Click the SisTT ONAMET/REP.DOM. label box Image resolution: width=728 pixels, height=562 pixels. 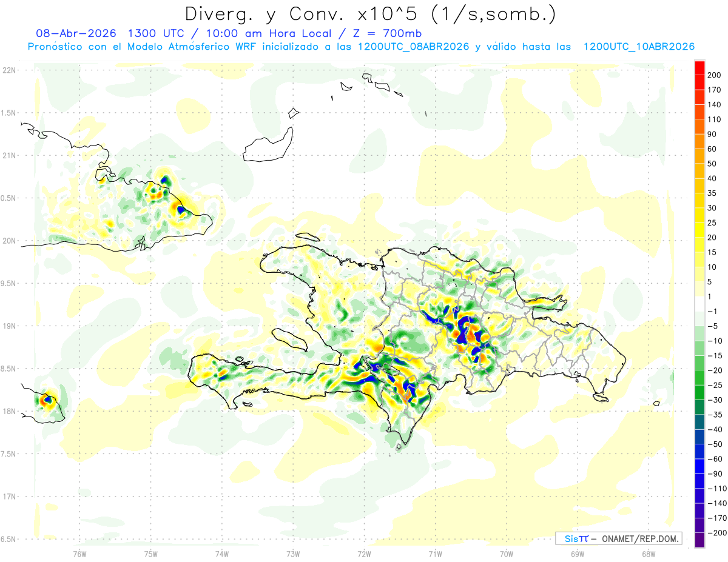point(618,538)
